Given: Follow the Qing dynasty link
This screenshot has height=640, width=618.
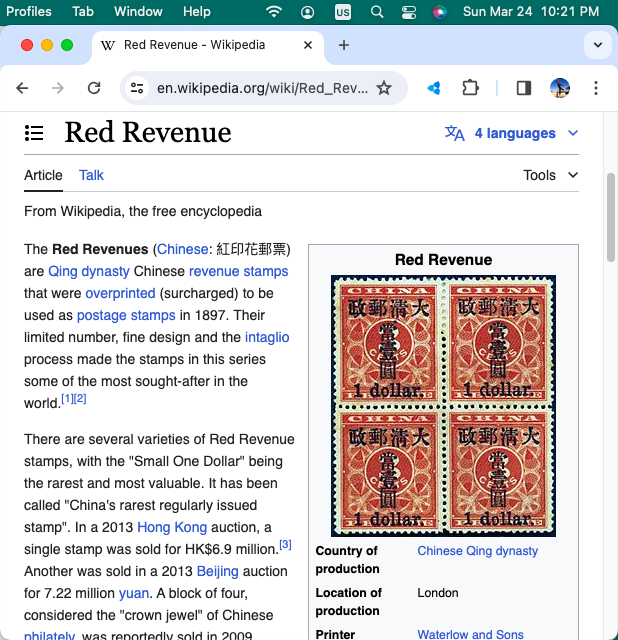Looking at the screenshot, I should (x=89, y=271).
